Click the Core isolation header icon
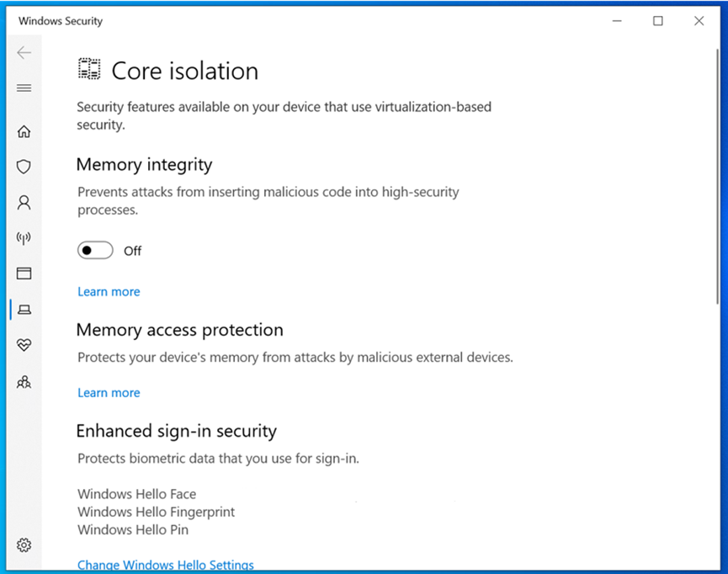This screenshot has height=574, width=728. pos(88,69)
